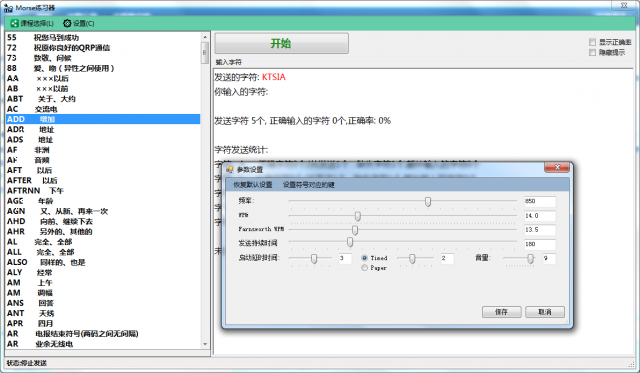
Task: Click the Farnsworth field showing 13.5
Action: coord(540,230)
